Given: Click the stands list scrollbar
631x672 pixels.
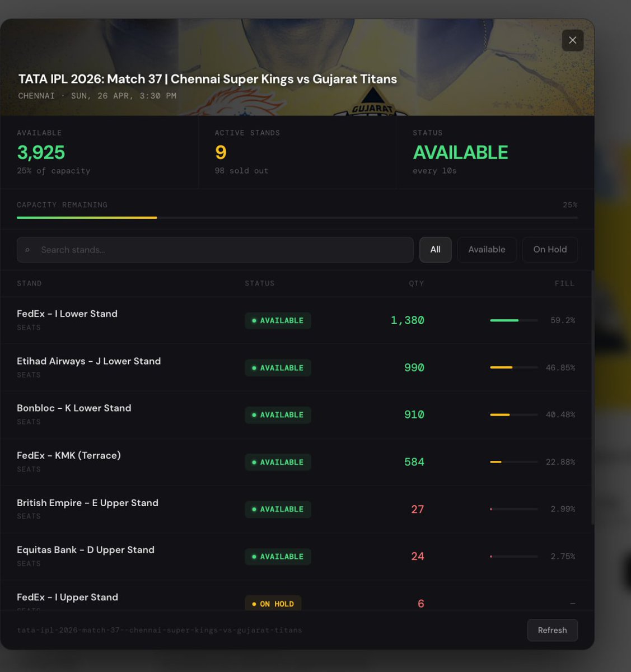Looking at the screenshot, I should 592,398.
